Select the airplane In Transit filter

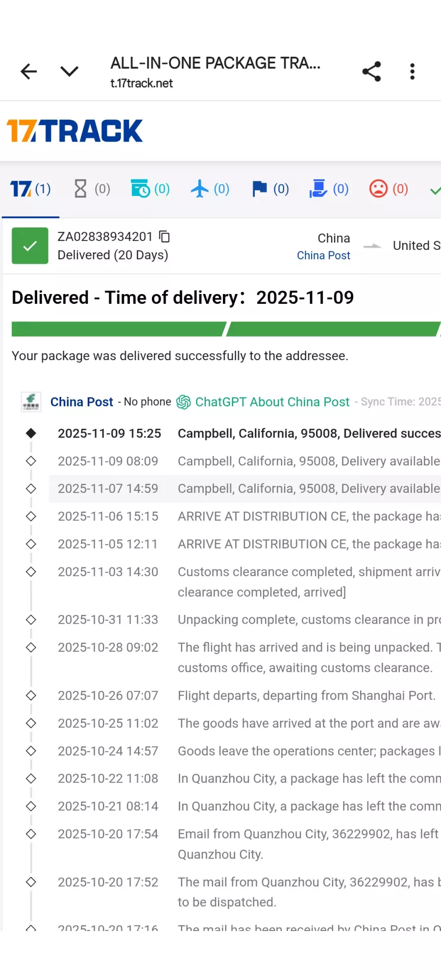click(210, 189)
